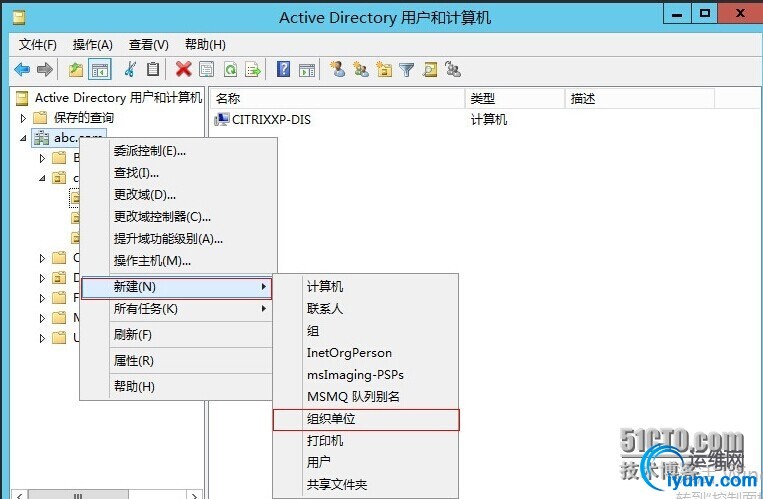The height and width of the screenshot is (499, 763).
Task: Select 打印机 in the New submenu
Action: 365,441
